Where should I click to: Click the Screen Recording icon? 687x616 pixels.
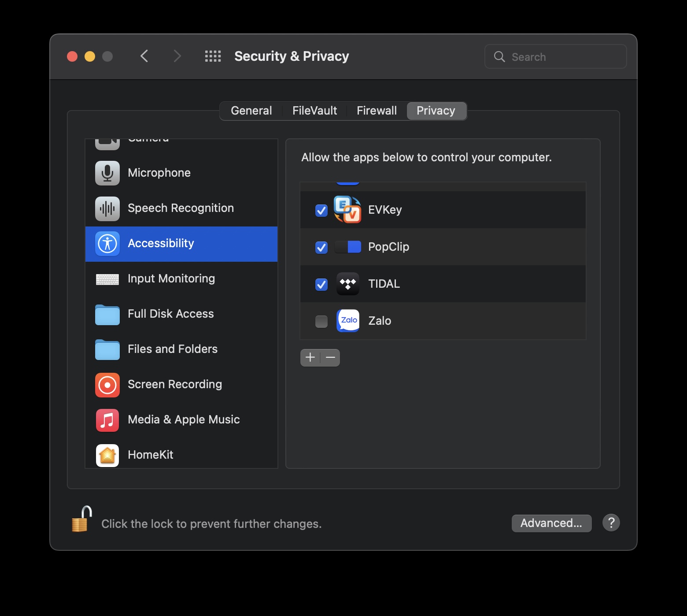tap(107, 385)
